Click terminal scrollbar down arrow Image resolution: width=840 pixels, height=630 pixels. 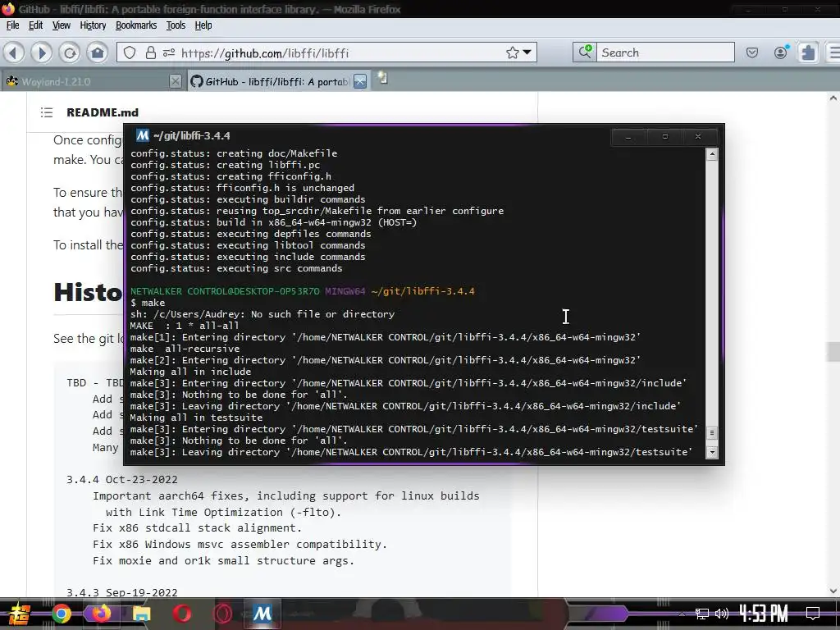coord(712,452)
